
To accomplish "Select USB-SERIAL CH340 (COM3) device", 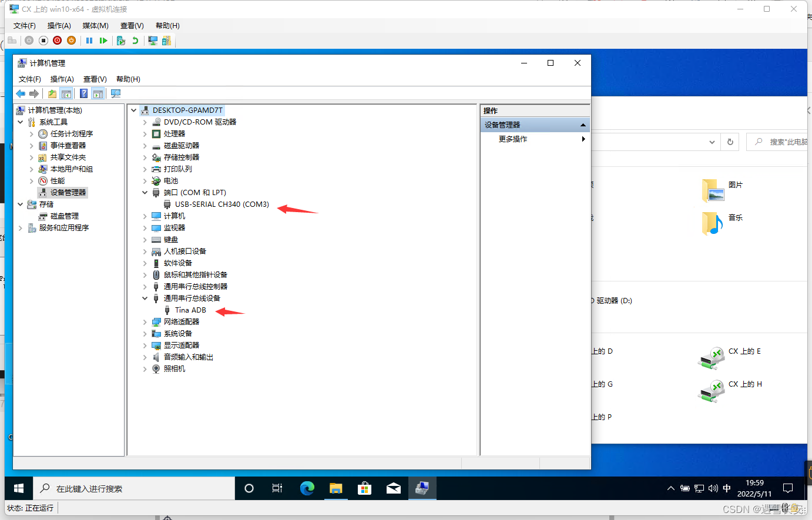I will click(x=222, y=204).
